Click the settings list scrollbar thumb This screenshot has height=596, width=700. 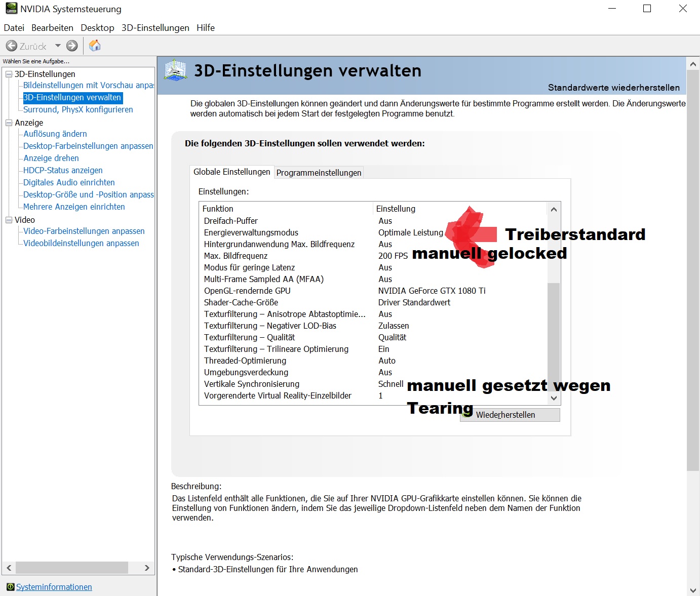[554, 337]
